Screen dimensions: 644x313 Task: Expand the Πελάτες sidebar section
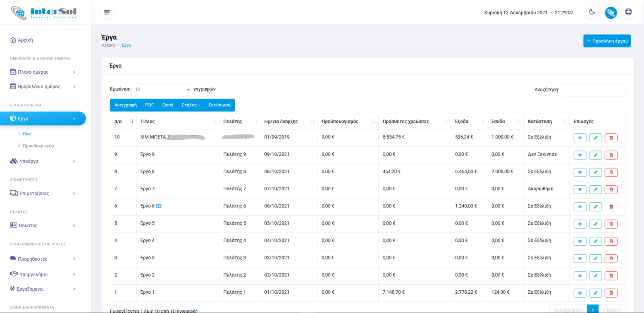pyautogui.click(x=43, y=225)
